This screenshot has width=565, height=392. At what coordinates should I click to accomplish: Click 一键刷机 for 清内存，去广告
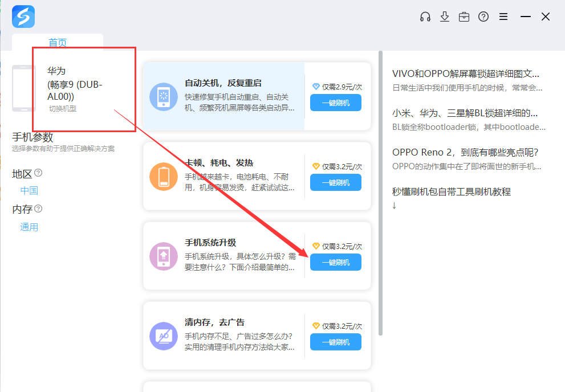[x=336, y=342]
